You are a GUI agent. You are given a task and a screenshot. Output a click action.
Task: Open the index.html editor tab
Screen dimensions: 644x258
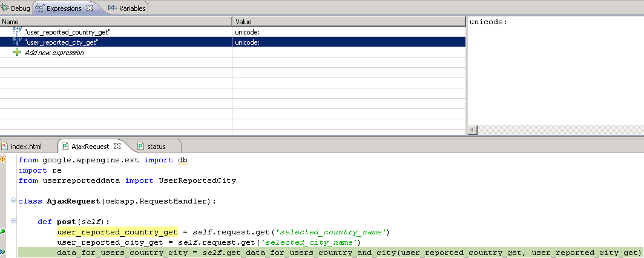(22, 146)
